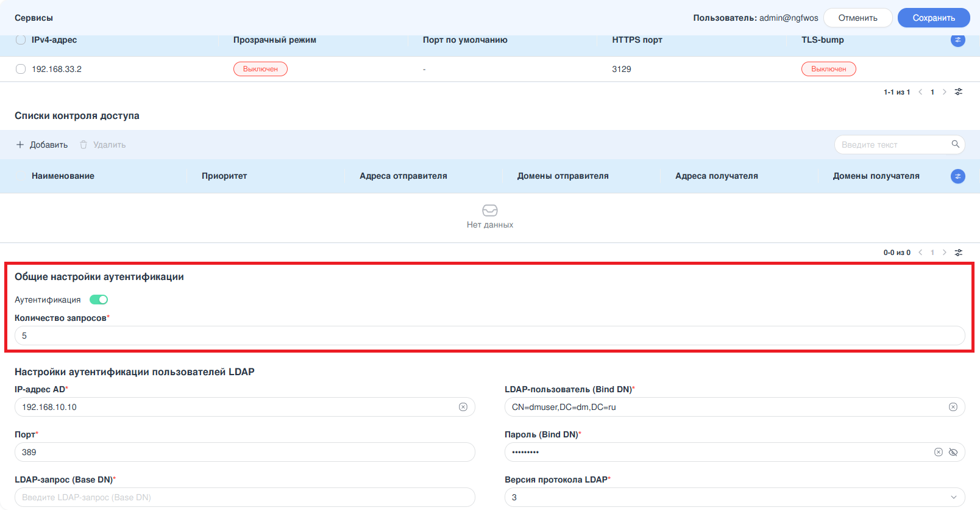Select all rows via IPv4-адрес header checkbox
The height and width of the screenshot is (510, 980).
point(21,40)
